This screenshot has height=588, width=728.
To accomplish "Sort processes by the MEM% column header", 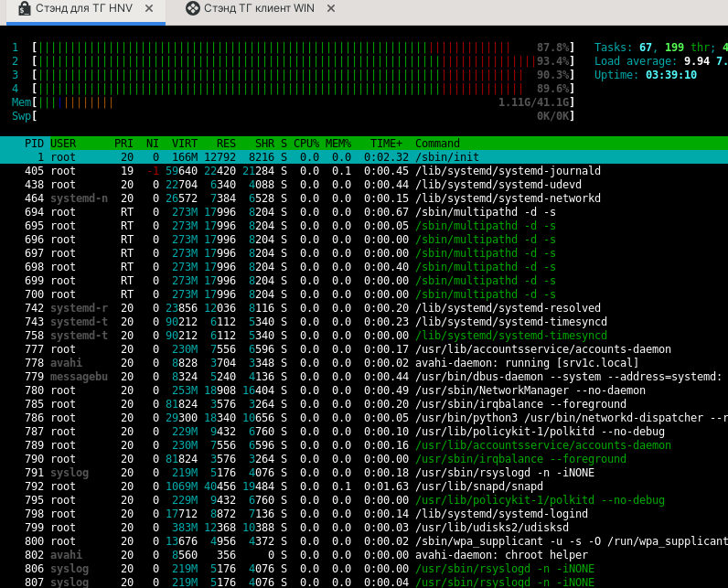I will (339, 144).
